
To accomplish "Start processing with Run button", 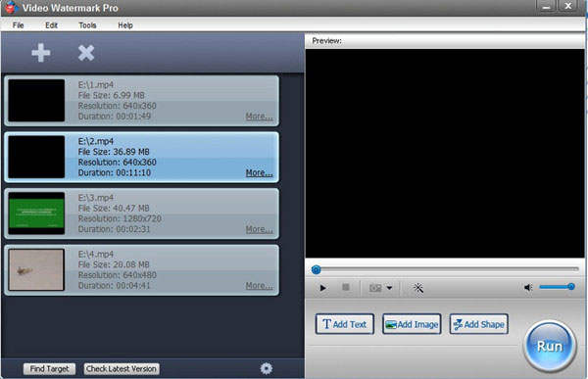I will 550,346.
